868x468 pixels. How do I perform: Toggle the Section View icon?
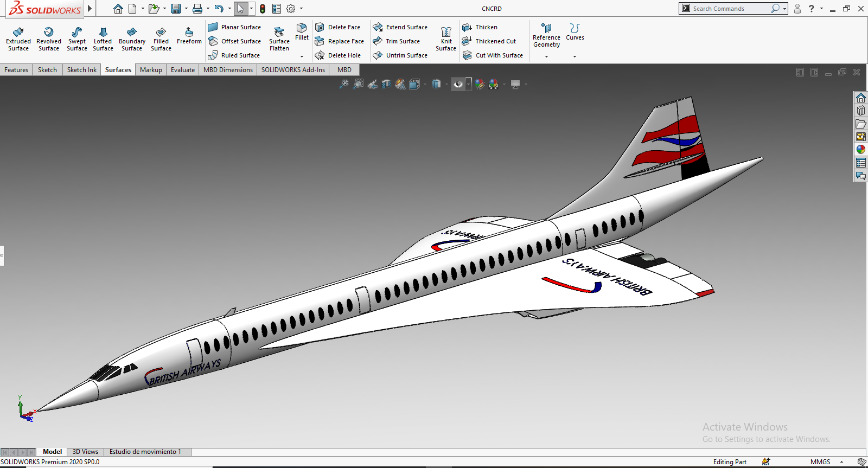point(386,84)
